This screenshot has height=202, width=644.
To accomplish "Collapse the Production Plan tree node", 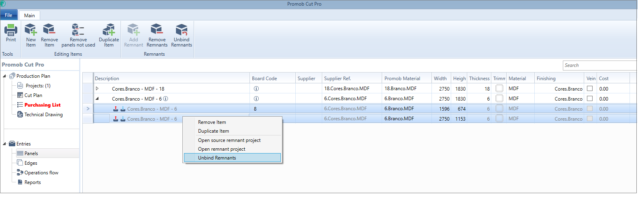I will [4, 76].
